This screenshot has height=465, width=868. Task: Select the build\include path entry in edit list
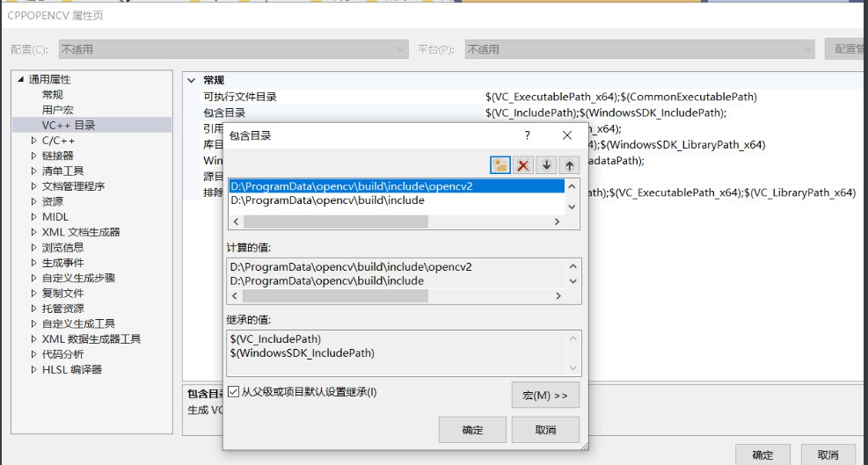coord(397,200)
